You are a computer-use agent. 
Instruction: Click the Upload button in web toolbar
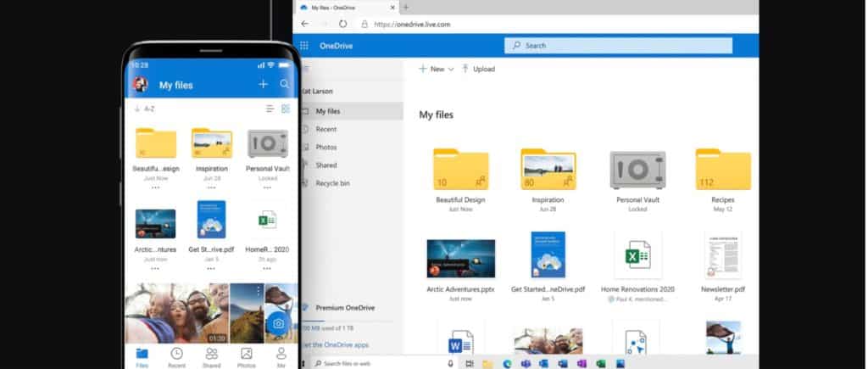coord(478,70)
